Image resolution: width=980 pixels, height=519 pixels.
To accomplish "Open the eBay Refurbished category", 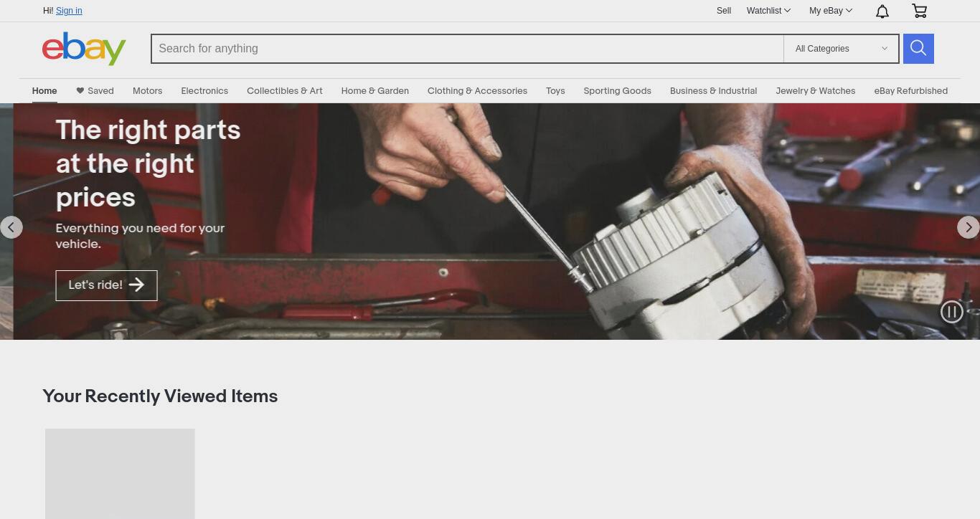I will pyautogui.click(x=910, y=91).
